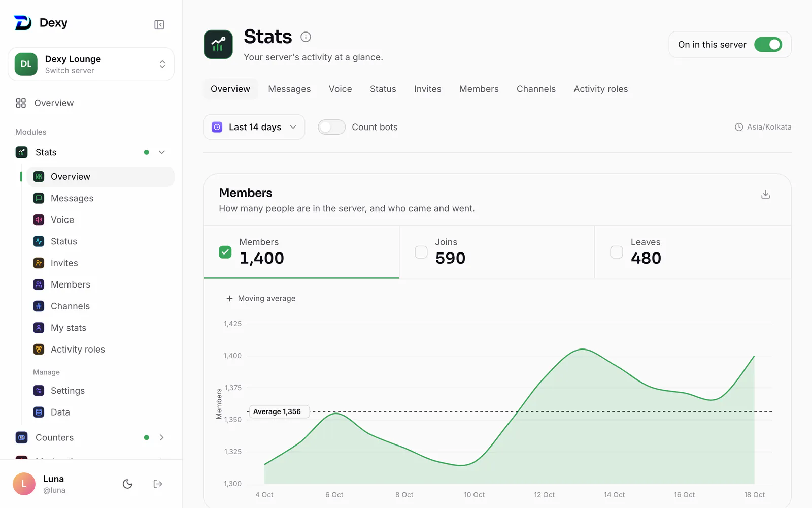Click the Dexy logo icon

23,23
